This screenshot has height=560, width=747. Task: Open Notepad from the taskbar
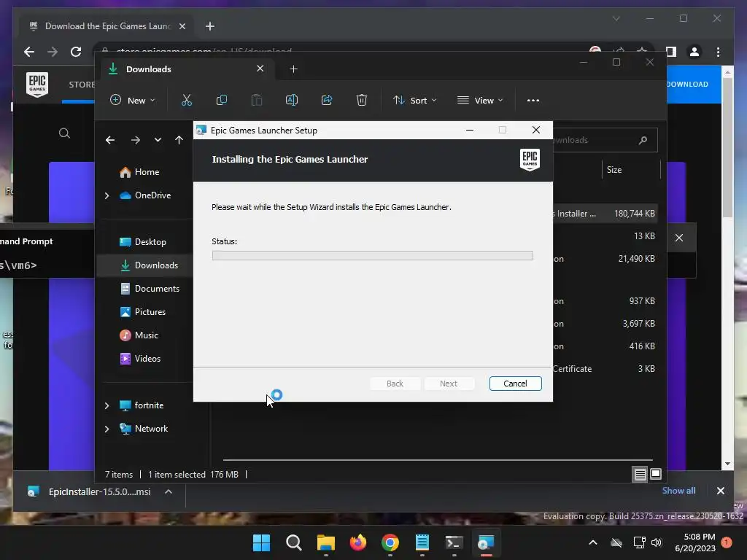pyautogui.click(x=422, y=542)
